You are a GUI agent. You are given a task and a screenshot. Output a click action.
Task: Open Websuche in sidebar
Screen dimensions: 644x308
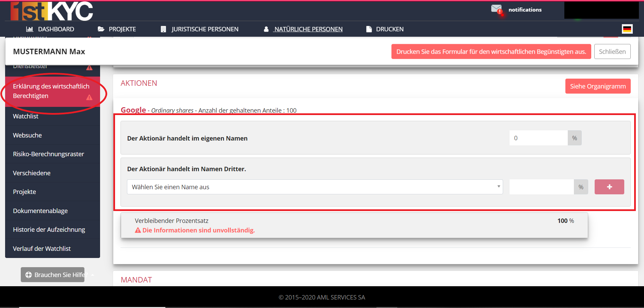coord(52,135)
